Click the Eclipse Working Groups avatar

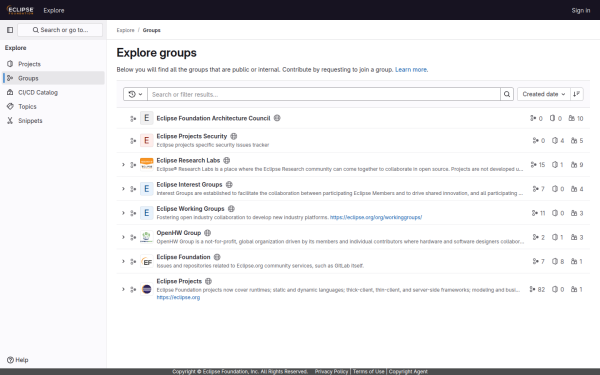147,213
